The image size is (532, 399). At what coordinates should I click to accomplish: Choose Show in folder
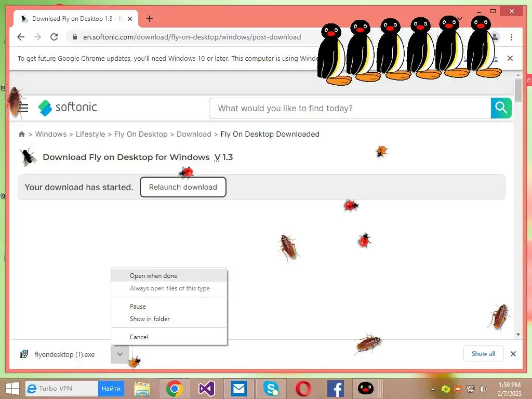pyautogui.click(x=169, y=318)
